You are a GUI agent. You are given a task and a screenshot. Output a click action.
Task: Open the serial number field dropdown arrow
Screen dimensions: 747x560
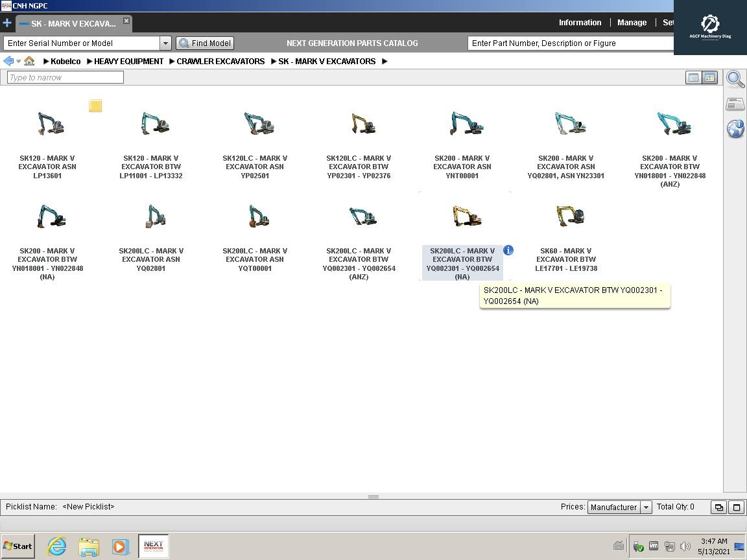click(165, 43)
